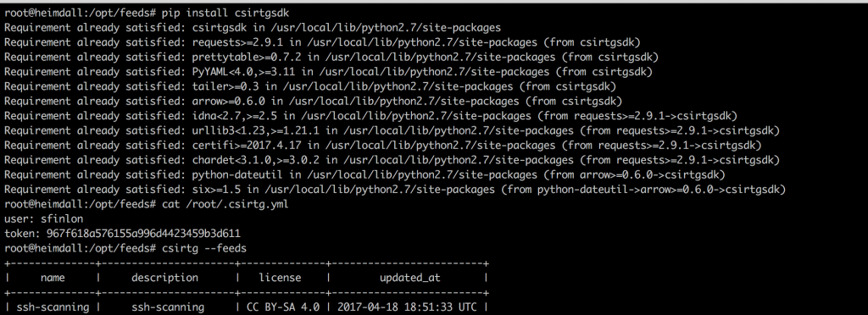The image size is (868, 315).
Task: Click the token value 967f618a576155a996d4423459b3d611
Action: (x=141, y=234)
